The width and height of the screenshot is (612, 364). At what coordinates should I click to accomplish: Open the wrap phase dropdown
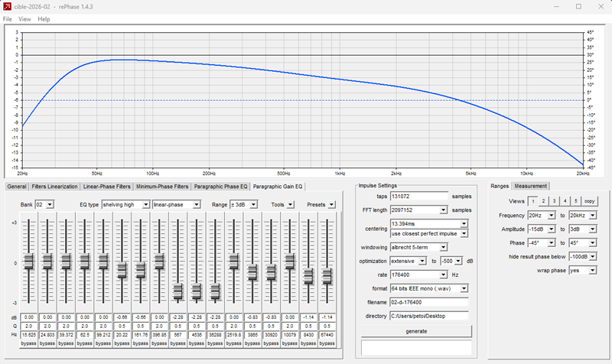click(x=583, y=271)
